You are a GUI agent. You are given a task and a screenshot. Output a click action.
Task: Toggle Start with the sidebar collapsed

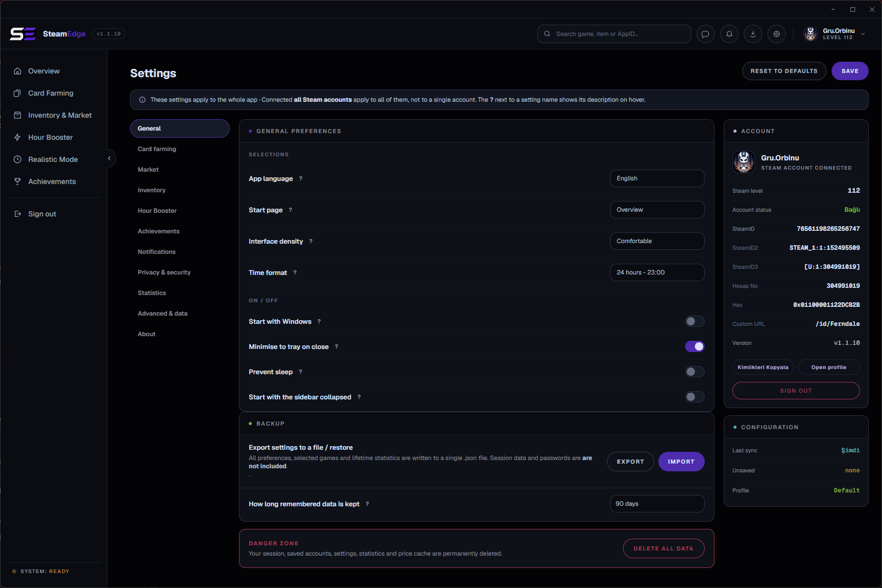(x=695, y=397)
